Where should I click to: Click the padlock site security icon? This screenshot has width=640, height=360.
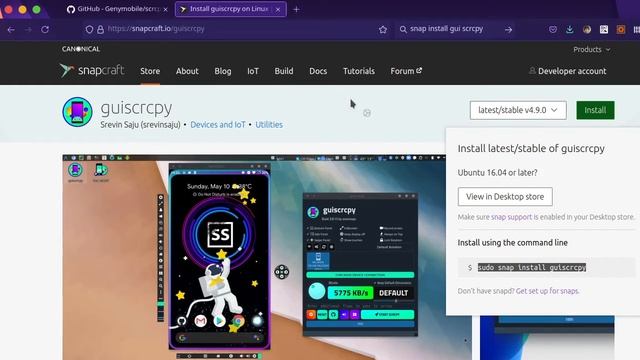click(x=100, y=29)
